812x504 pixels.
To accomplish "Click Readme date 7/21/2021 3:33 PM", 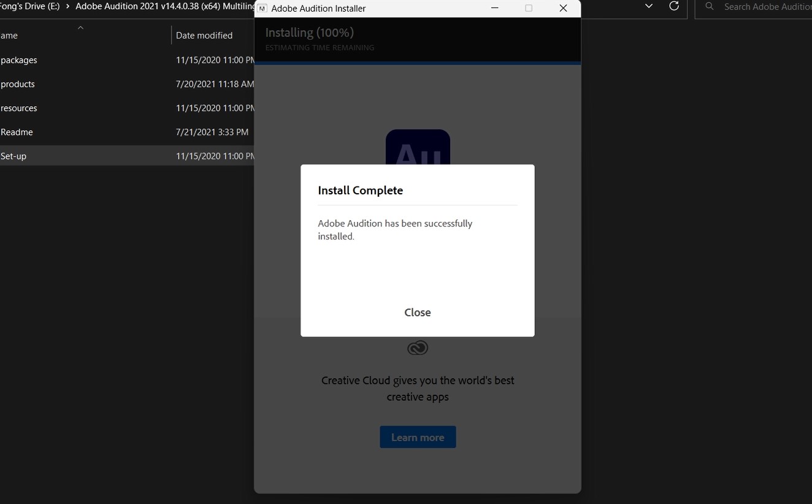I will [x=212, y=132].
